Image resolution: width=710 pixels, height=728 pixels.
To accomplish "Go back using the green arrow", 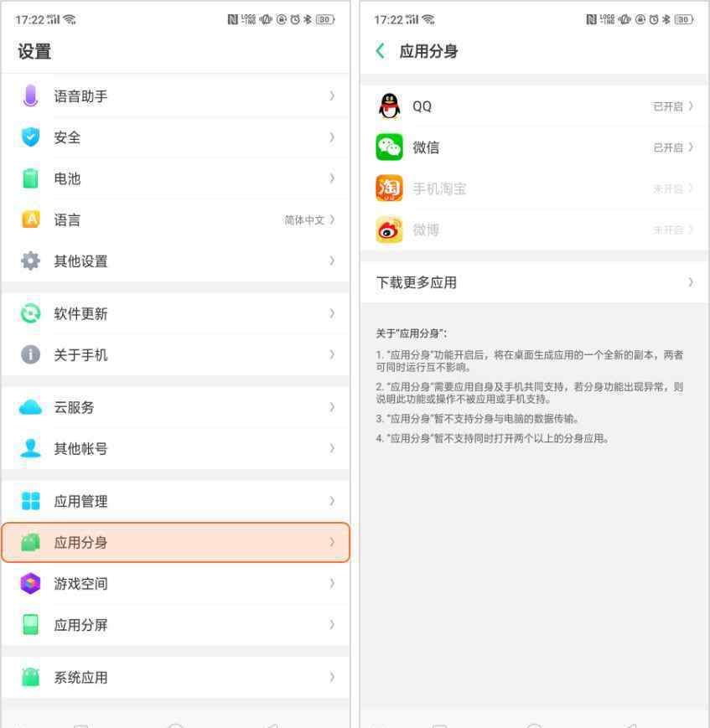I will tap(381, 51).
